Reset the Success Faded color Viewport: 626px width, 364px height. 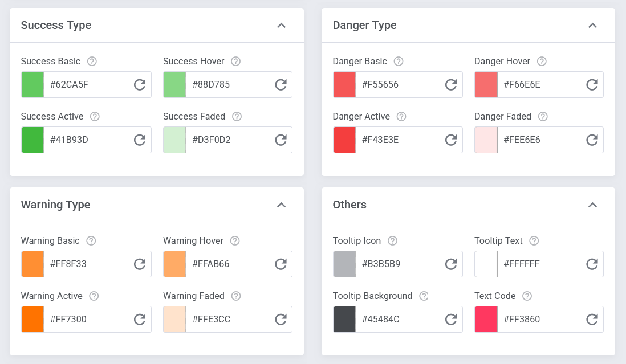281,140
